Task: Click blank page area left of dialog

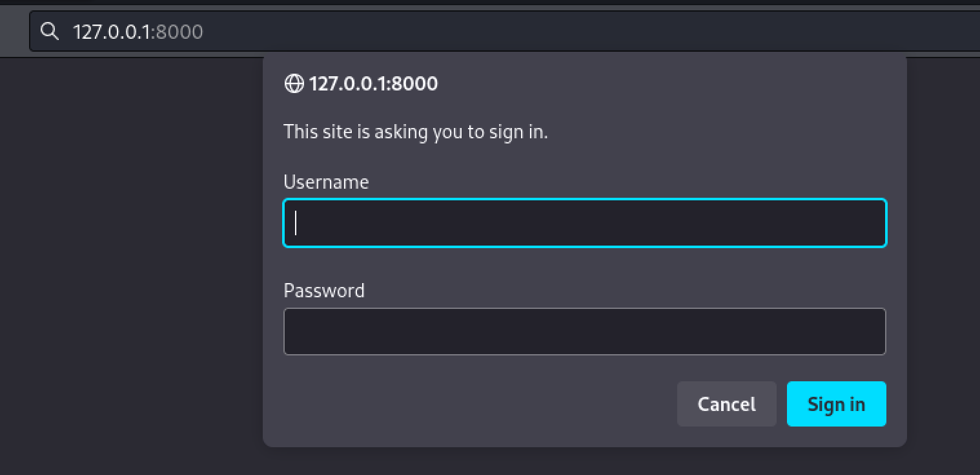Action: (129, 259)
